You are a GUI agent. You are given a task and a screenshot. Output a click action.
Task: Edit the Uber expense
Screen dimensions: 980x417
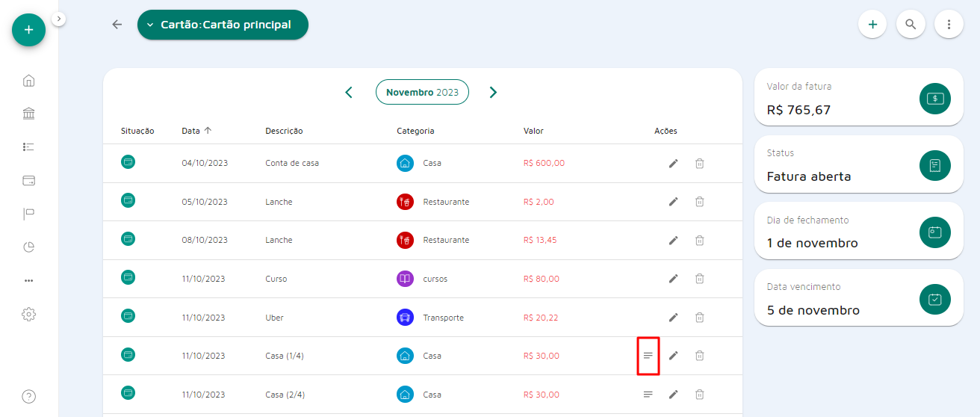coord(673,318)
